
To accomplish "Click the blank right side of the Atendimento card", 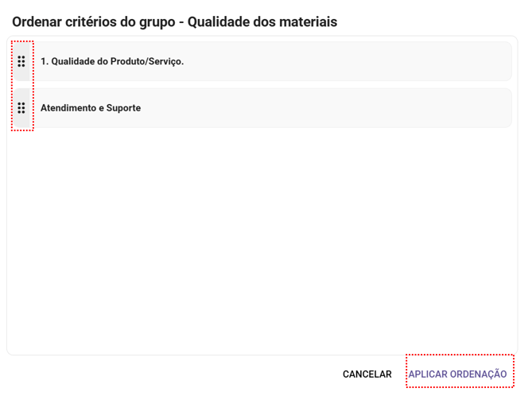I will coord(398,108).
